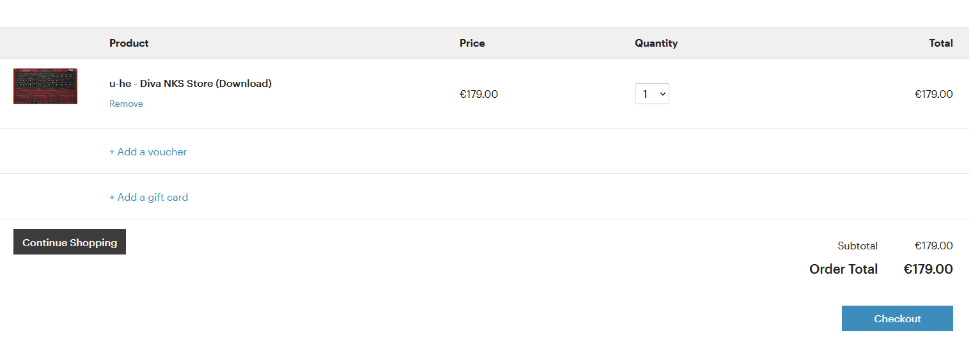Click the Subtotal label
Viewport: 980px width, 360px height.
tap(857, 246)
